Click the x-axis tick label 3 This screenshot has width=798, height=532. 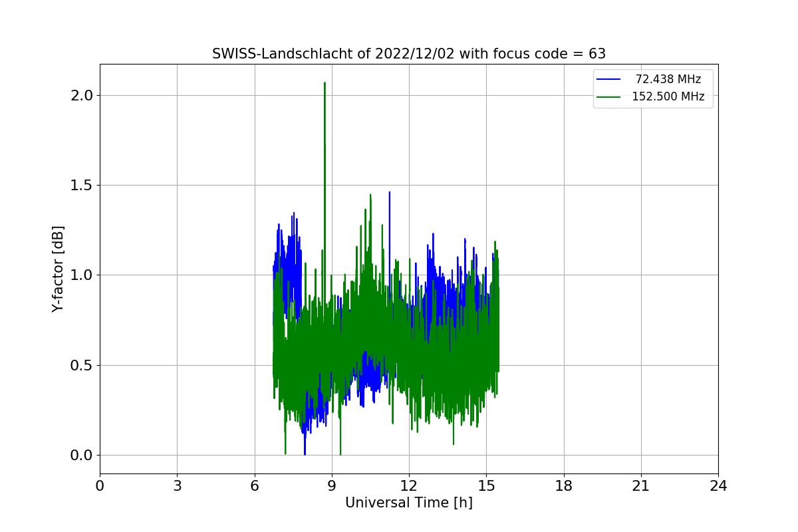point(177,486)
